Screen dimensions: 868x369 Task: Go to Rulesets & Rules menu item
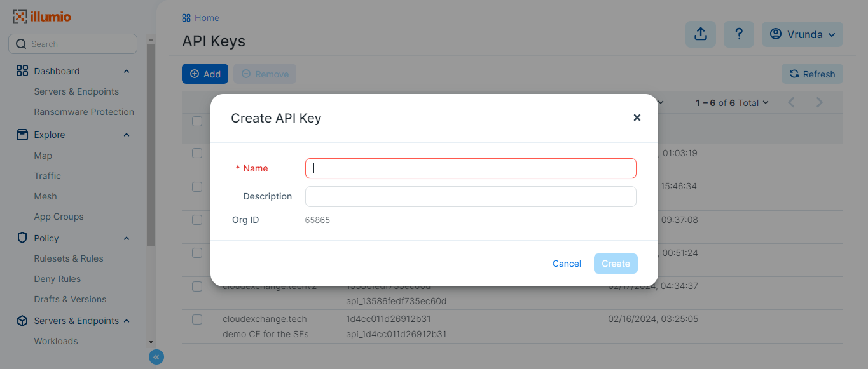(69, 258)
